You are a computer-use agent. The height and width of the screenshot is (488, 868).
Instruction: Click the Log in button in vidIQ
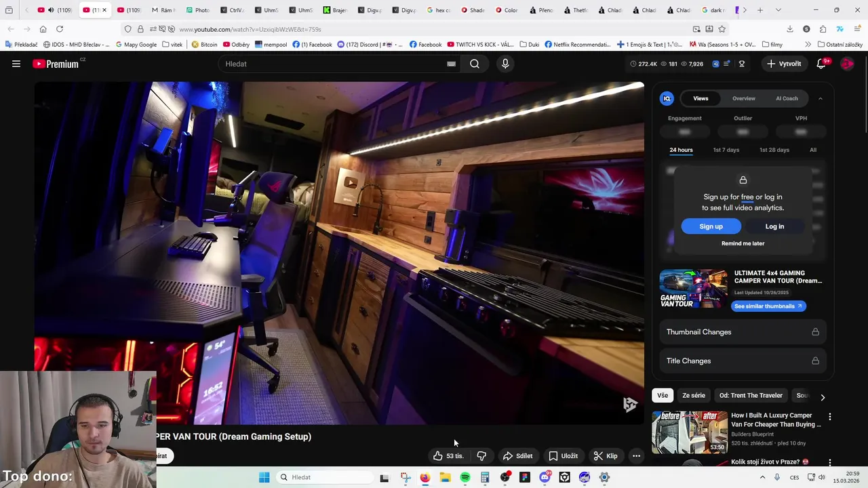tap(774, 226)
